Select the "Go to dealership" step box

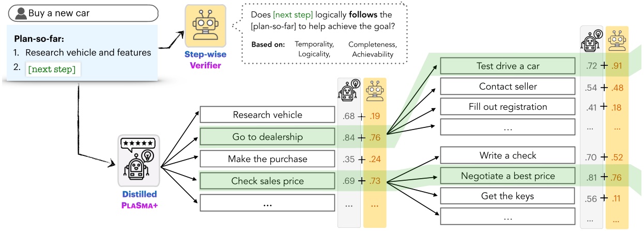pos(267,137)
